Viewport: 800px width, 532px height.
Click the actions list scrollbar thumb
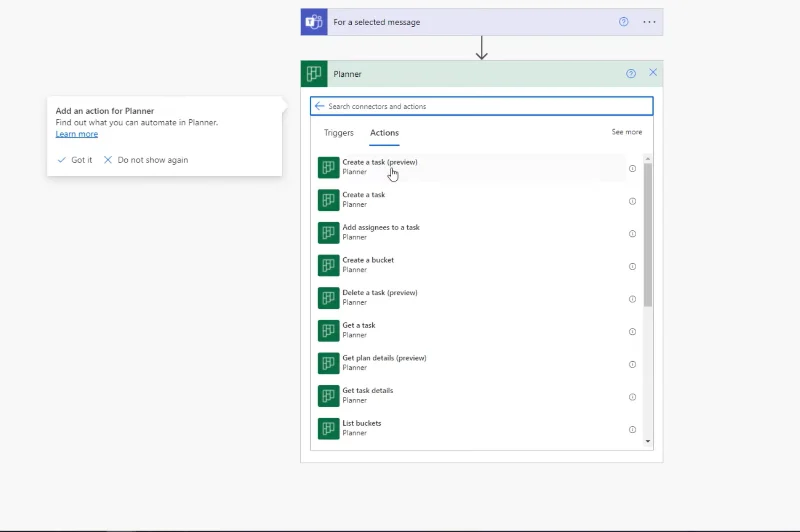648,235
